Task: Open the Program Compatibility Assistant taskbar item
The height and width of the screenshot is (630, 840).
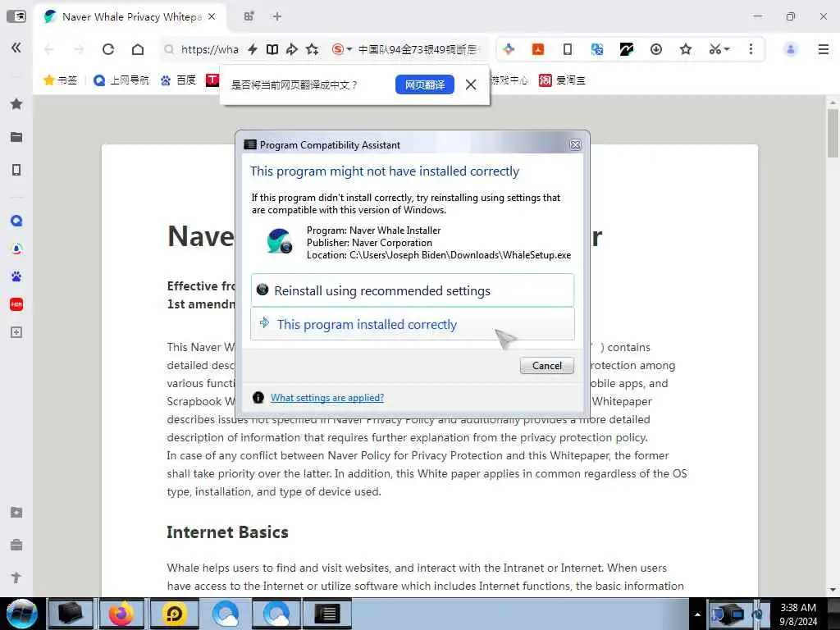Action: pyautogui.click(x=328, y=614)
